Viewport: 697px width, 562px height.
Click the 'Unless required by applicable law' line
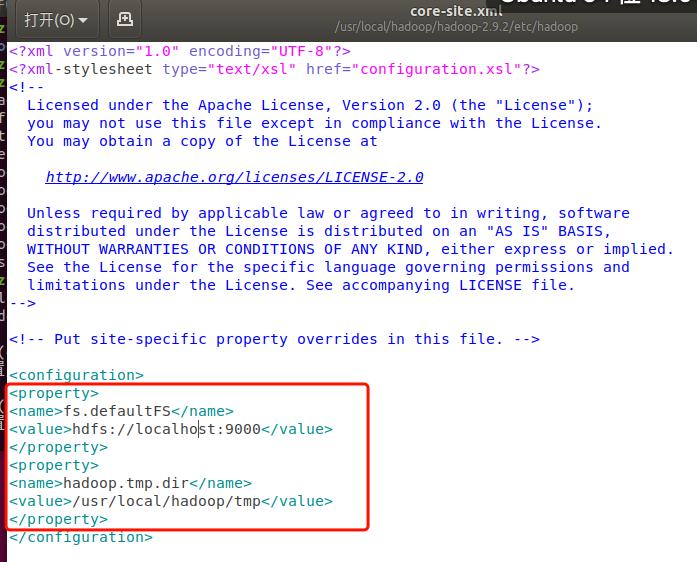point(328,213)
